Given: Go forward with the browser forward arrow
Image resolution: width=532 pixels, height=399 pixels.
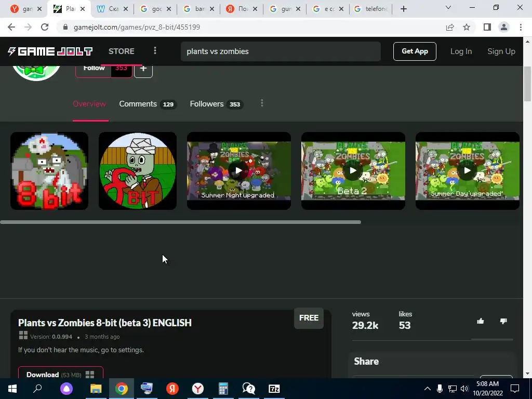Looking at the screenshot, I should [x=28, y=27].
